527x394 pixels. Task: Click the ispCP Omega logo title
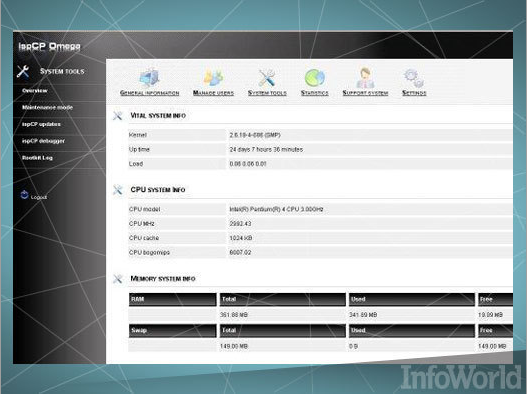[x=49, y=46]
